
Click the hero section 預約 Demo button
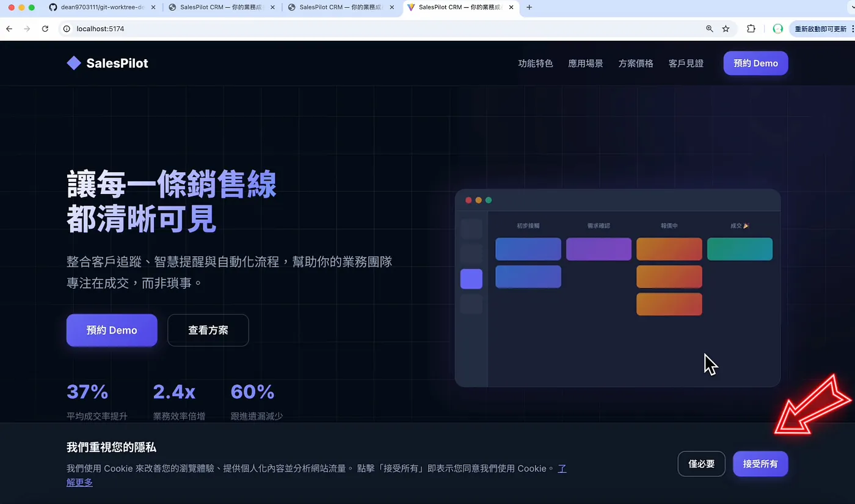(x=112, y=330)
